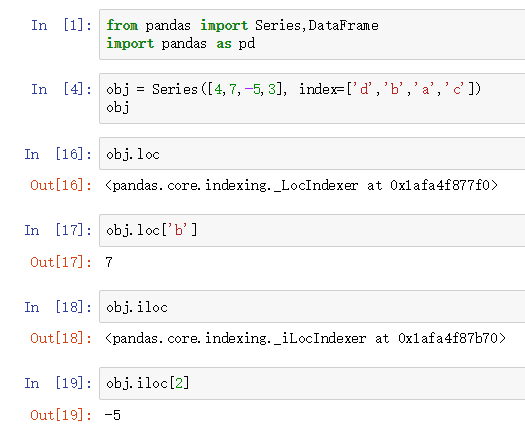Click the _LocIndexer output text

[301, 186]
